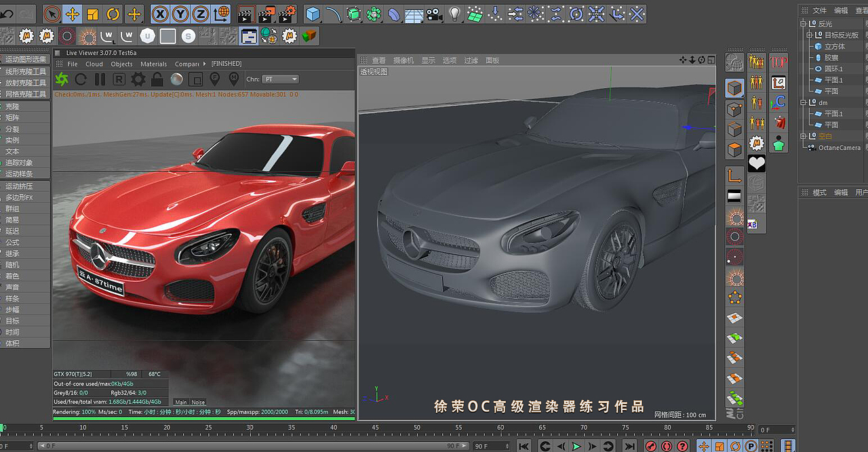This screenshot has width=868, height=452.
Task: Play the animation forward
Action: [576, 446]
